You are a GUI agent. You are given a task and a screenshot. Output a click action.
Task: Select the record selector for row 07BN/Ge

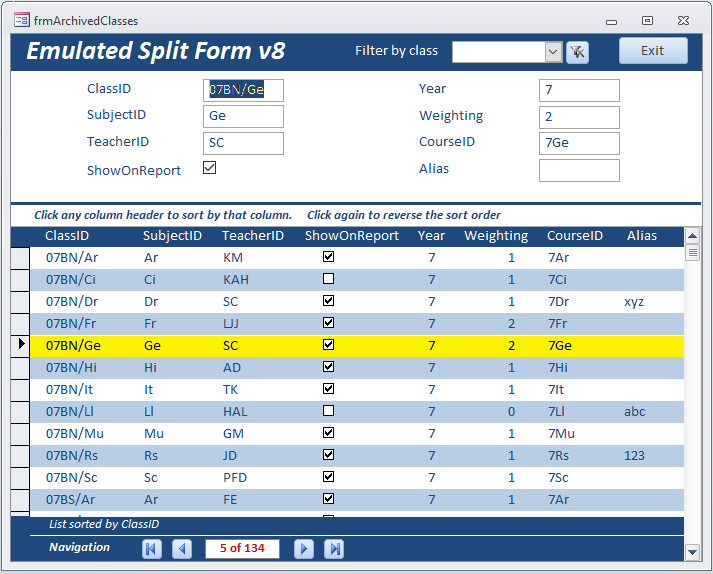pos(20,346)
